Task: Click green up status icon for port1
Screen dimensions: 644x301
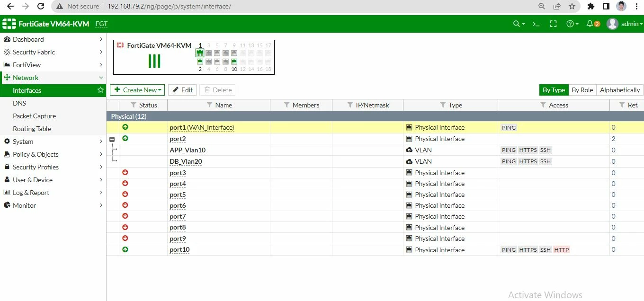Action: click(x=125, y=127)
